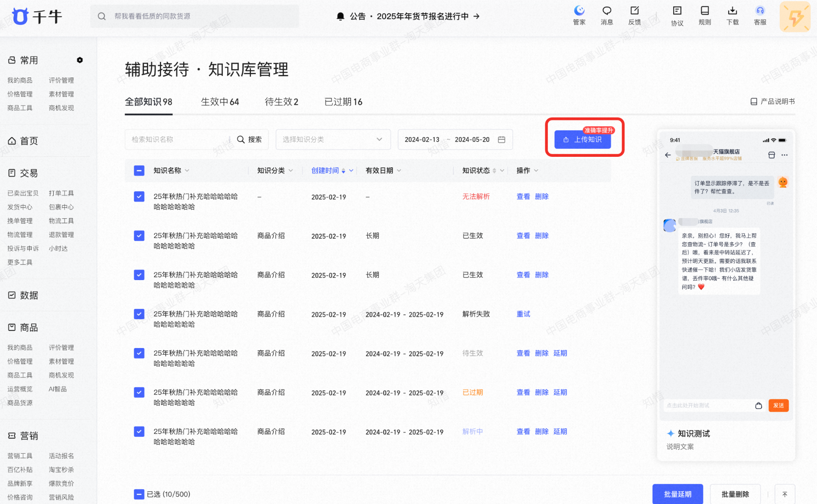The width and height of the screenshot is (817, 504).
Task: Click the 千牛 logo
Action: point(37,16)
